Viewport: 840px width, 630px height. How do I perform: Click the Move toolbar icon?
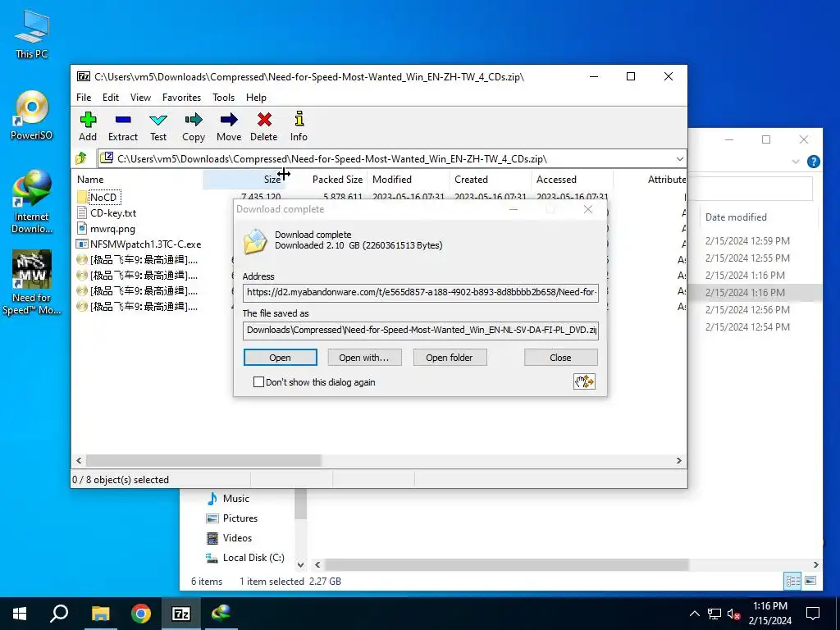(x=229, y=127)
